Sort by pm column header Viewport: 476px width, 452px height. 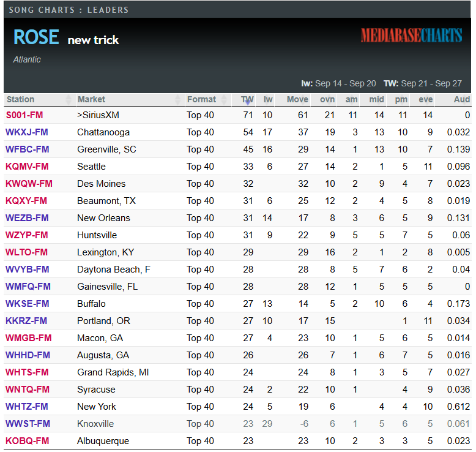coord(398,99)
